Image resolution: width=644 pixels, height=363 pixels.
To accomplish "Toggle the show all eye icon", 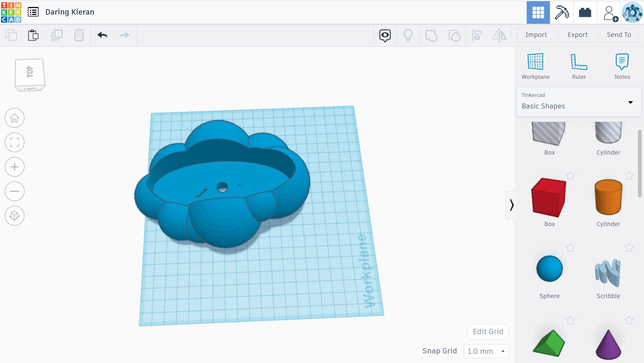I will [x=385, y=35].
